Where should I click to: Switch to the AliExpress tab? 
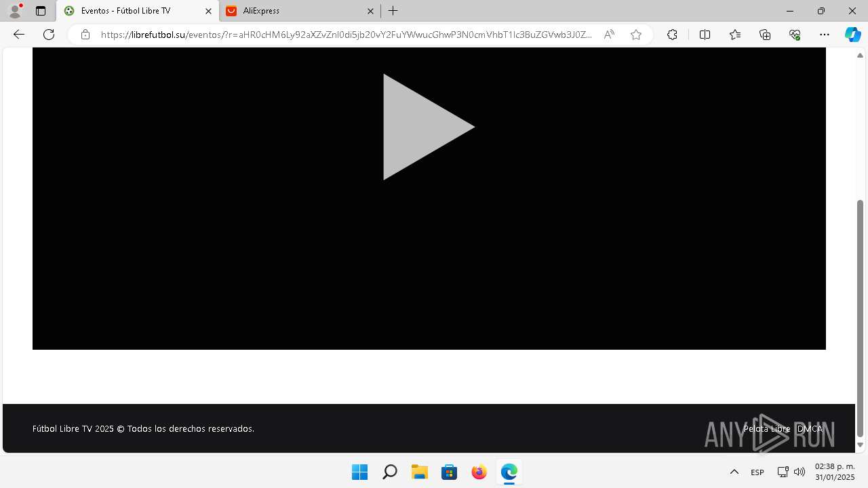tap(300, 11)
